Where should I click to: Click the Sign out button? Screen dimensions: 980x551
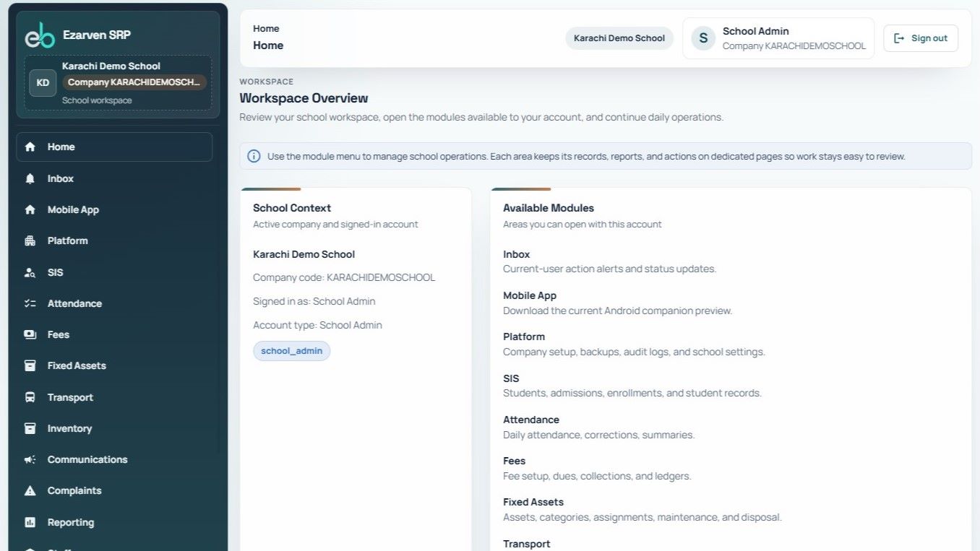click(921, 38)
